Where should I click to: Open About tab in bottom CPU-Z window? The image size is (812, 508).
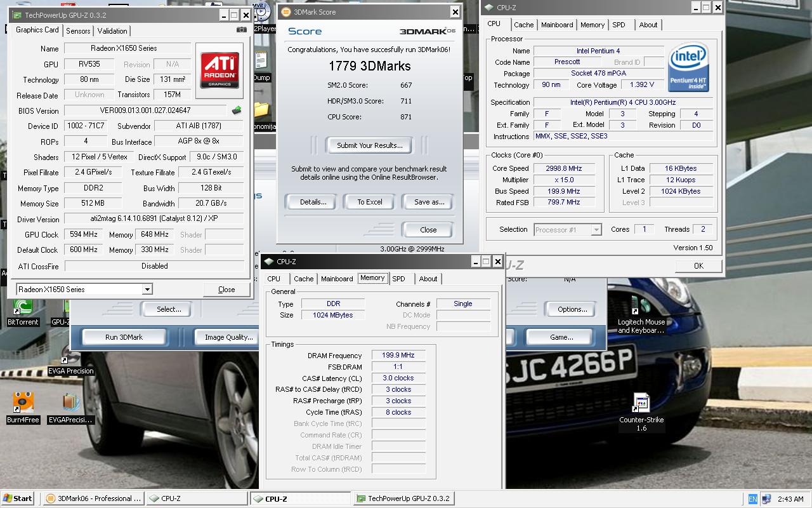428,279
